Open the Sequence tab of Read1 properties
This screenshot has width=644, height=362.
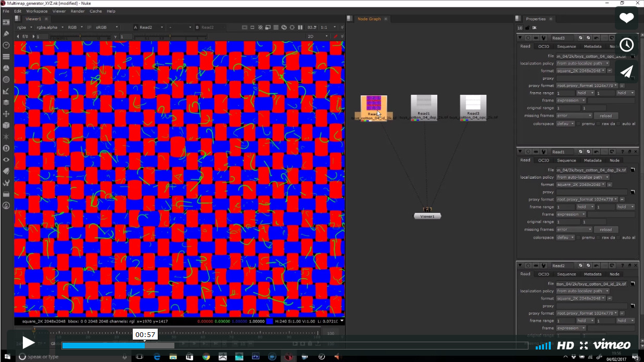point(566,160)
